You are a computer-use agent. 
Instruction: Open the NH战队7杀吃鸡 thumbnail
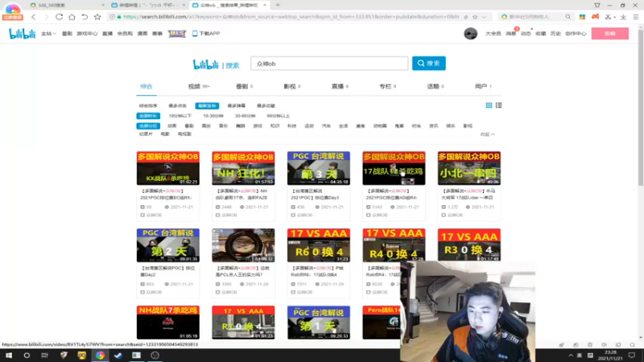168,323
